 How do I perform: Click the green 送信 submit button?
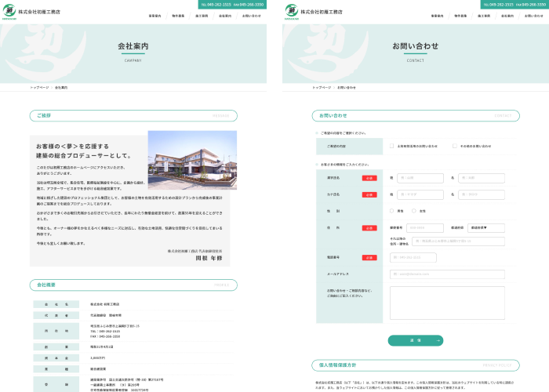pos(415,340)
